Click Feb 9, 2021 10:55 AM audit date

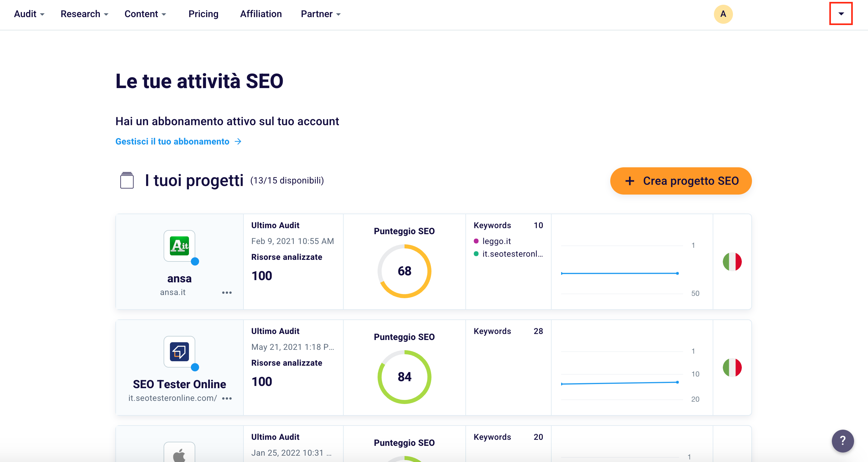[293, 241]
